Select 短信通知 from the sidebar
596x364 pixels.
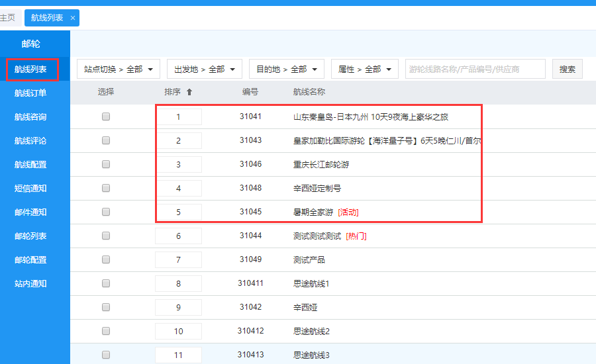coord(30,189)
